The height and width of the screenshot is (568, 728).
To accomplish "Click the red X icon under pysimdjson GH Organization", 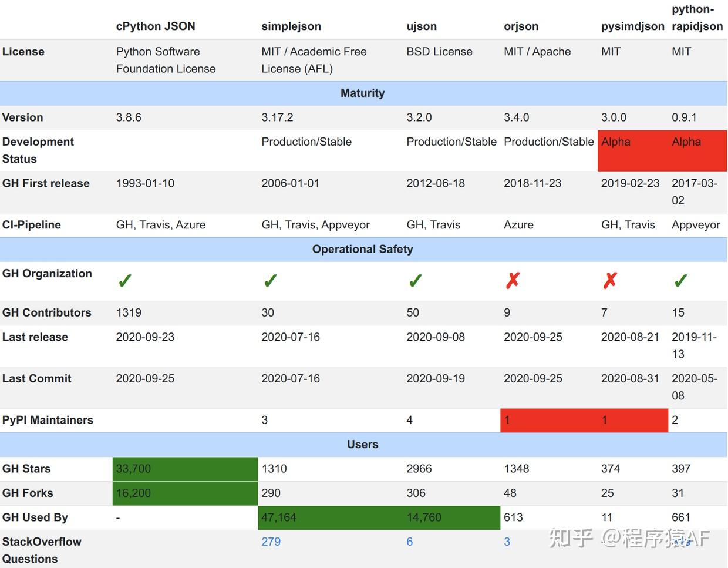I will (x=609, y=280).
